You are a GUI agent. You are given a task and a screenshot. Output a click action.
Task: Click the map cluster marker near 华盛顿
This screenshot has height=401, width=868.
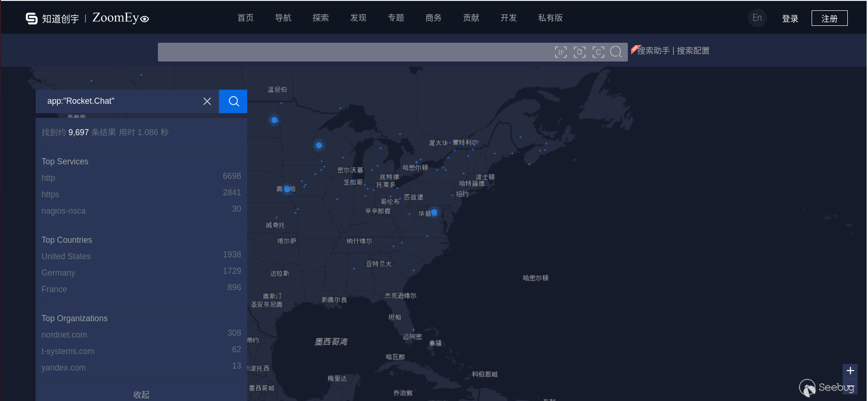pyautogui.click(x=434, y=213)
